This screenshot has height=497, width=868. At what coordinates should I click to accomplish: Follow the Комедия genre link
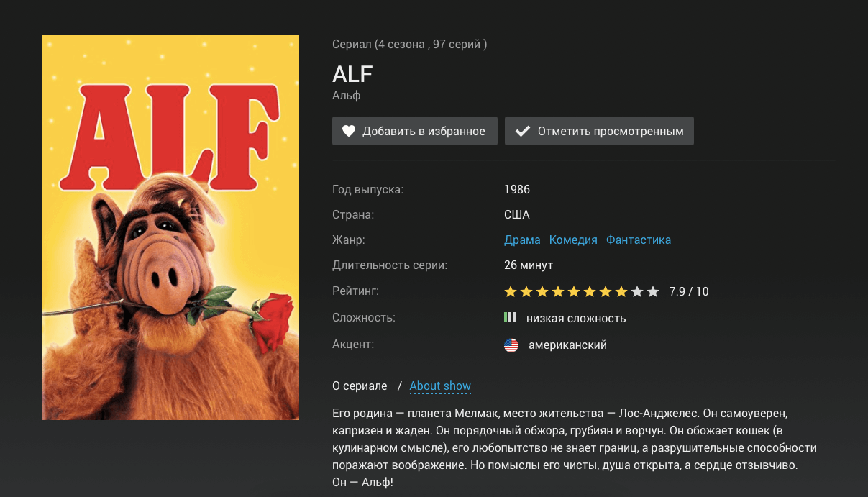573,240
